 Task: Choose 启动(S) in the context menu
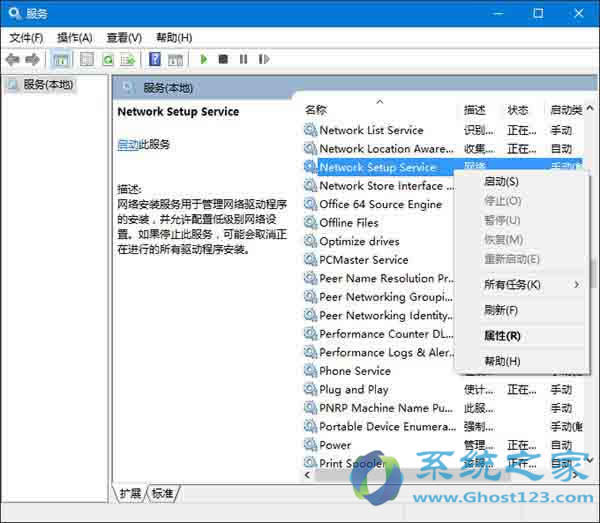pos(501,182)
